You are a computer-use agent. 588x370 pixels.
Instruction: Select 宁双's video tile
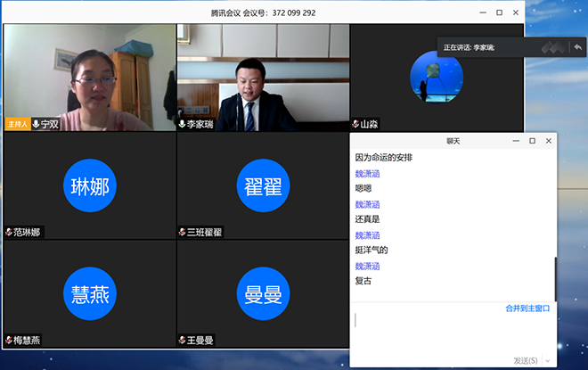[90, 78]
